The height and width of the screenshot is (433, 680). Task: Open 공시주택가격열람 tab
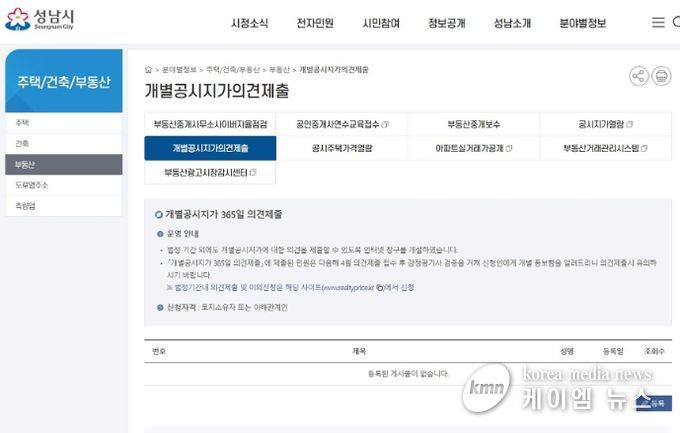342,148
